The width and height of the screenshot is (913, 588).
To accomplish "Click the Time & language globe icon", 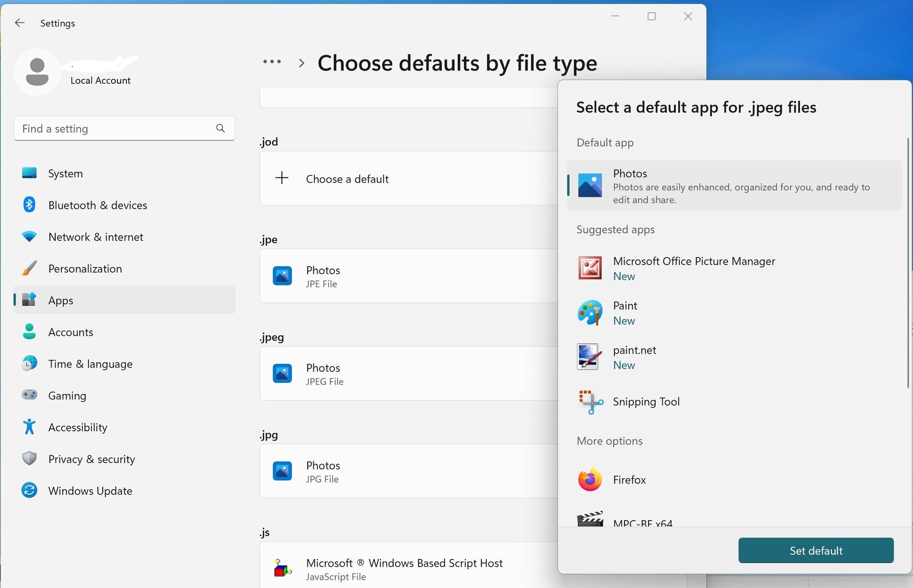I will tap(30, 363).
